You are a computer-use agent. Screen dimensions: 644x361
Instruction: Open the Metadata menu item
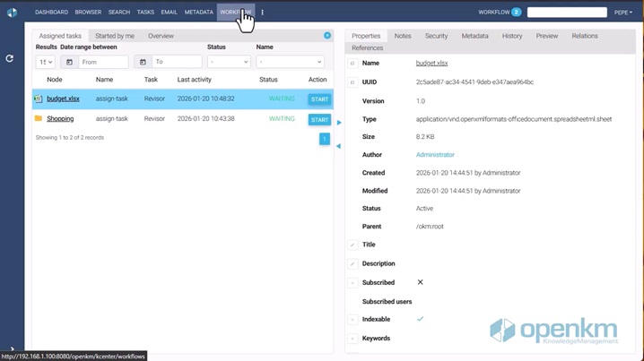pos(199,13)
